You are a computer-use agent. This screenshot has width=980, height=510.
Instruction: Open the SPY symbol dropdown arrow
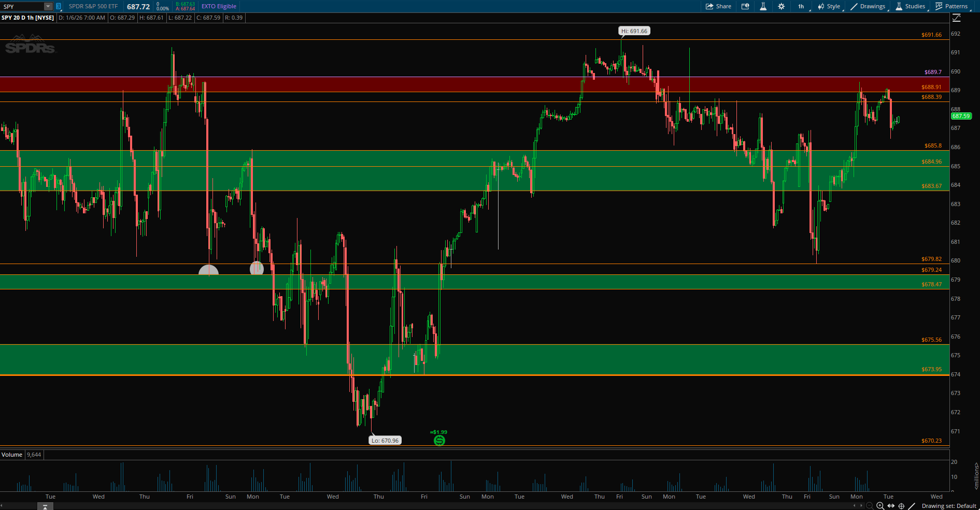(48, 6)
